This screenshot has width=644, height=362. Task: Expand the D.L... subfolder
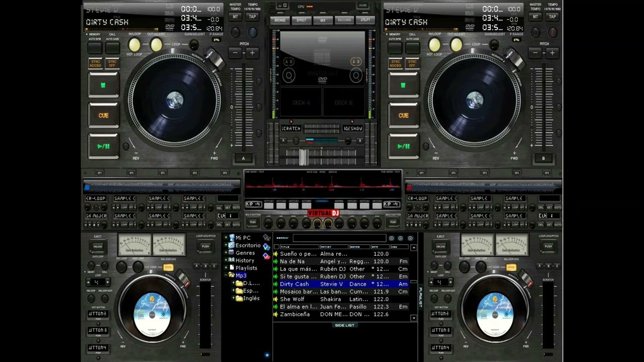pyautogui.click(x=234, y=283)
